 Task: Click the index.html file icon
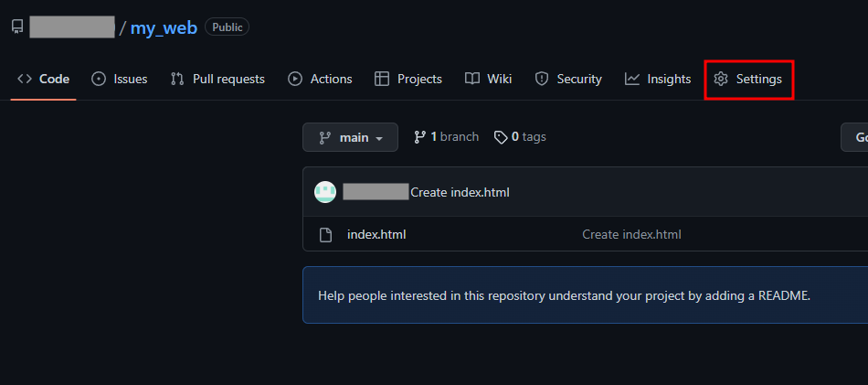pos(326,235)
